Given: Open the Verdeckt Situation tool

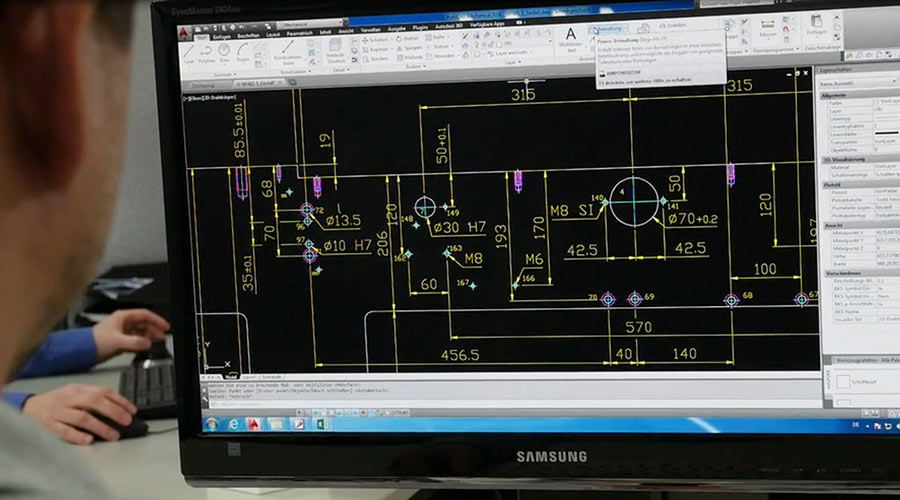Looking at the screenshot, I should pyautogui.click(x=336, y=51).
